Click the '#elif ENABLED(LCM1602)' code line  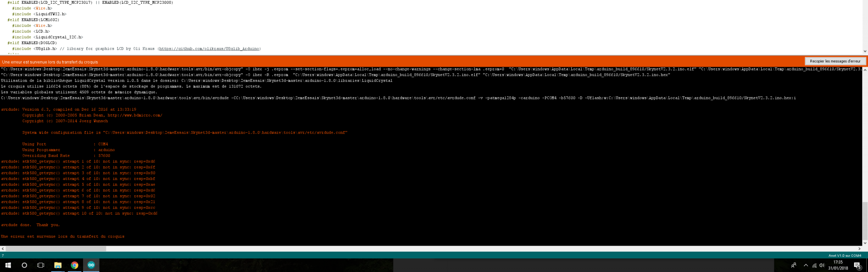point(33,20)
